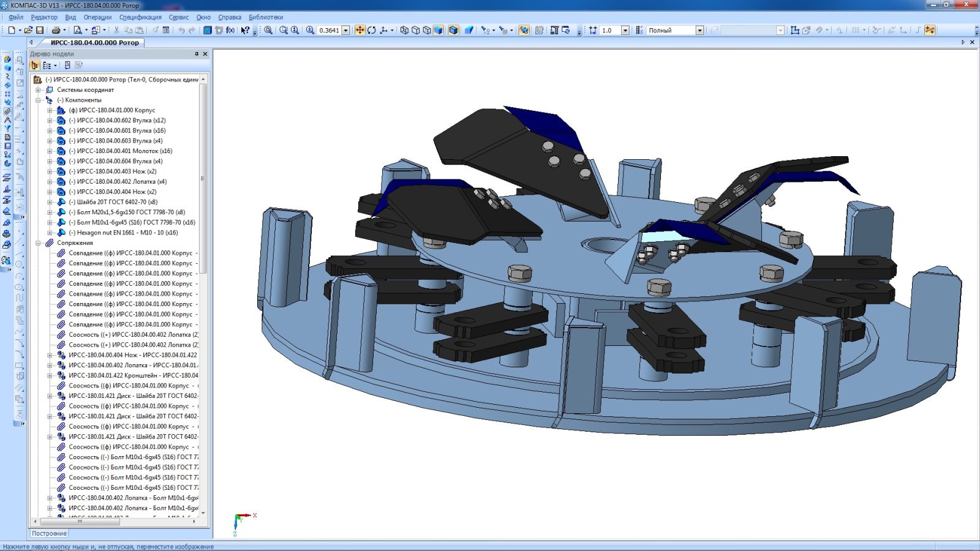Open the zoom scale 0.3641 dropdown
Screen dimensions: 980x551
345,30
